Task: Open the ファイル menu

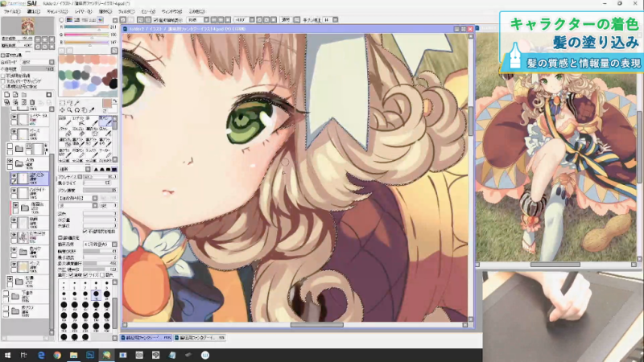Action: 11,11
